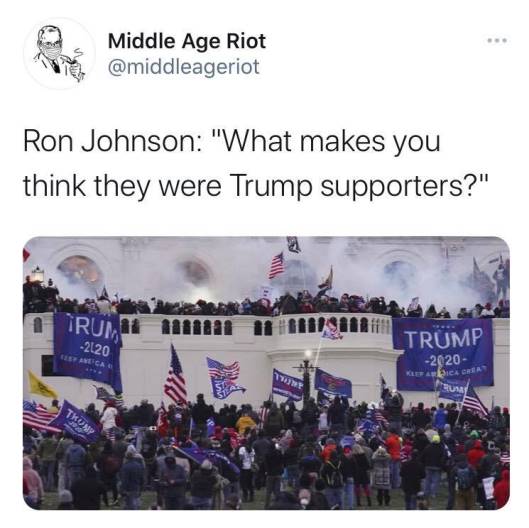Viewport: 529px width, 528px height.
Task: Click the yellow Gadsden flag in photo
Action: (41, 384)
